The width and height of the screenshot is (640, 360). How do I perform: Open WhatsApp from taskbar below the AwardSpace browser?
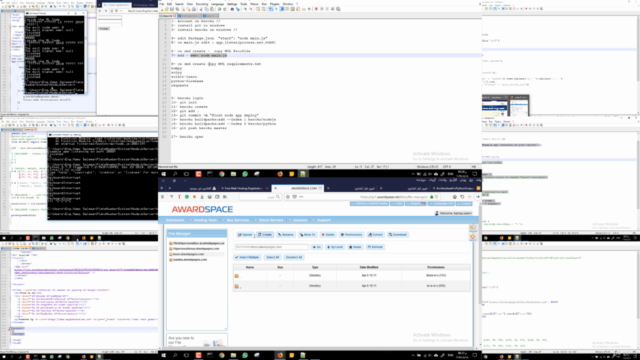click(245, 355)
